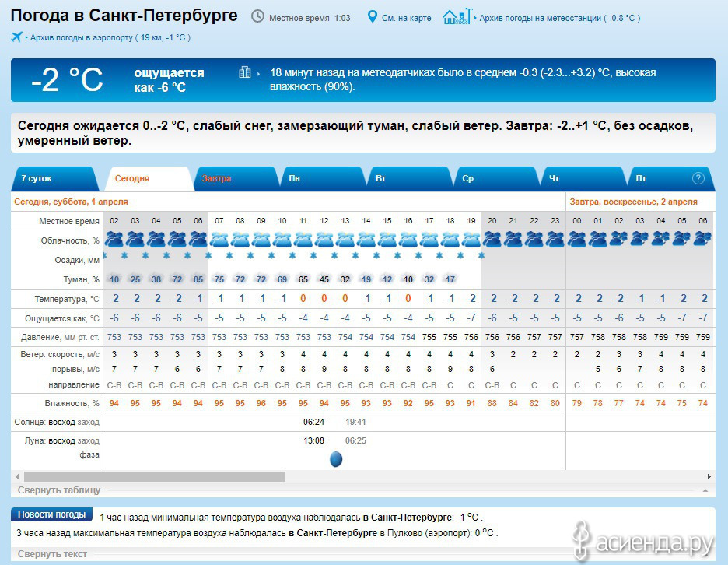
Task: Click the small triangle at the end of the 'Свернуть таблицу' line
Action: 705,490
